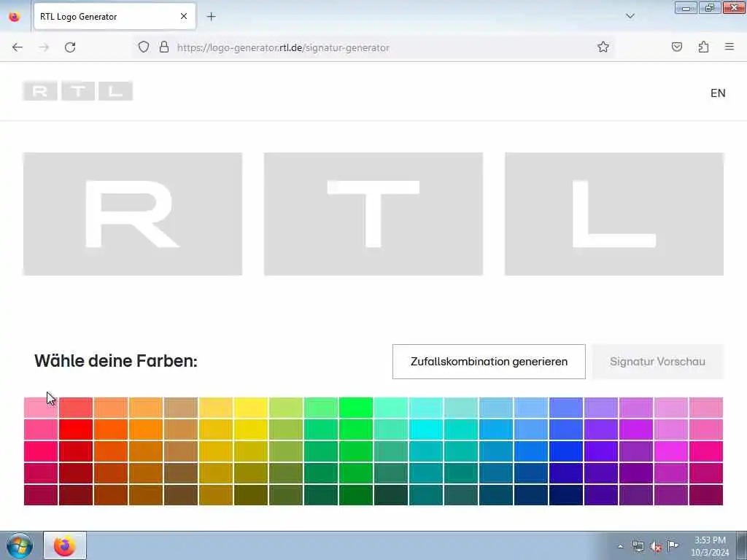Click the Zufallskombination generieren button
Image resolution: width=747 pixels, height=560 pixels.
click(x=489, y=362)
